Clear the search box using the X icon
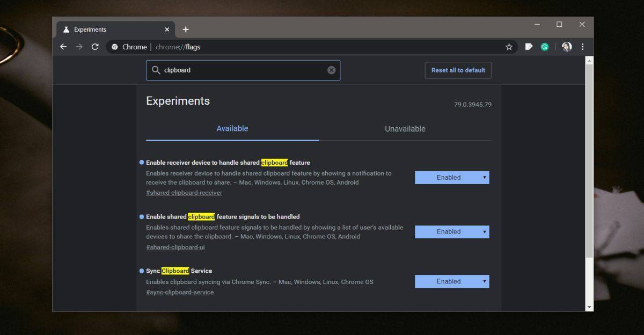 tap(331, 70)
